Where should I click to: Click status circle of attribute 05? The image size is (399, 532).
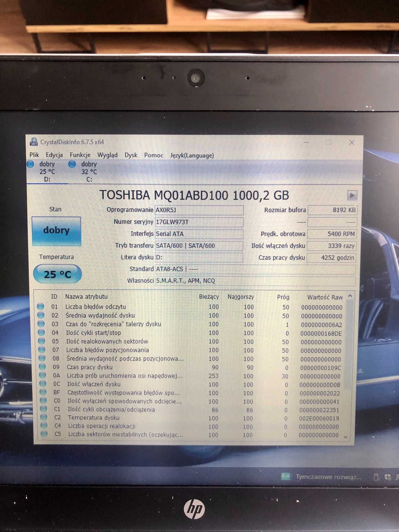[42, 341]
